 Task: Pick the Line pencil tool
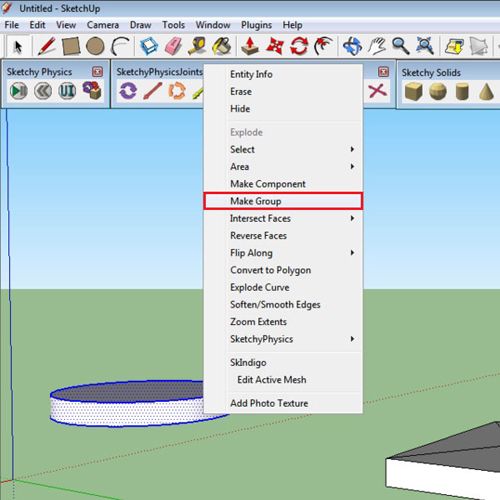coord(46,46)
